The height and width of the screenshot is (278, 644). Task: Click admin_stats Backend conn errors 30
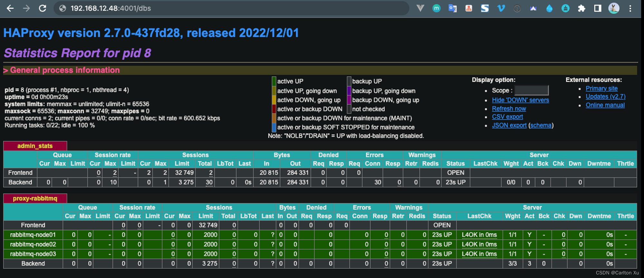click(x=377, y=182)
